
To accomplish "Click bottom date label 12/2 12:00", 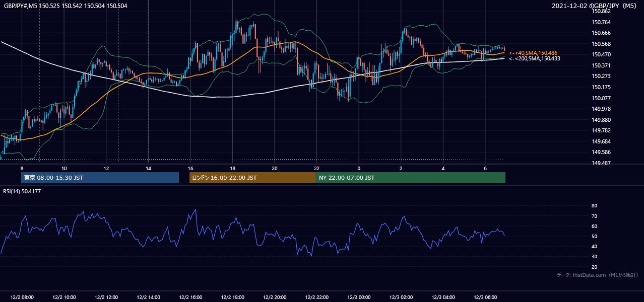I will (x=106, y=297).
